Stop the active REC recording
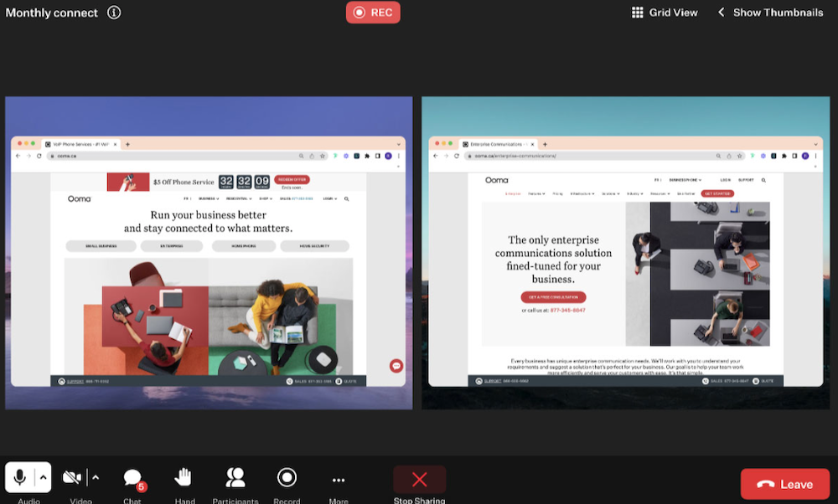838x504 pixels. point(373,13)
